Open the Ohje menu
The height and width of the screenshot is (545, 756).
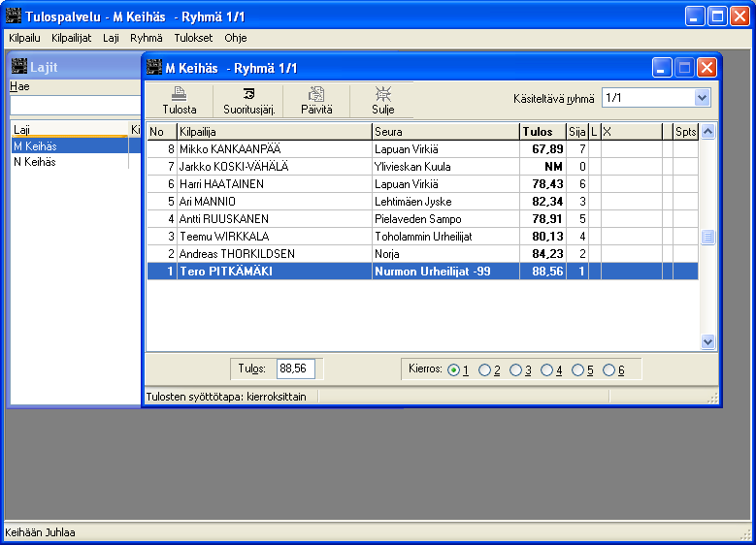pyautogui.click(x=236, y=38)
